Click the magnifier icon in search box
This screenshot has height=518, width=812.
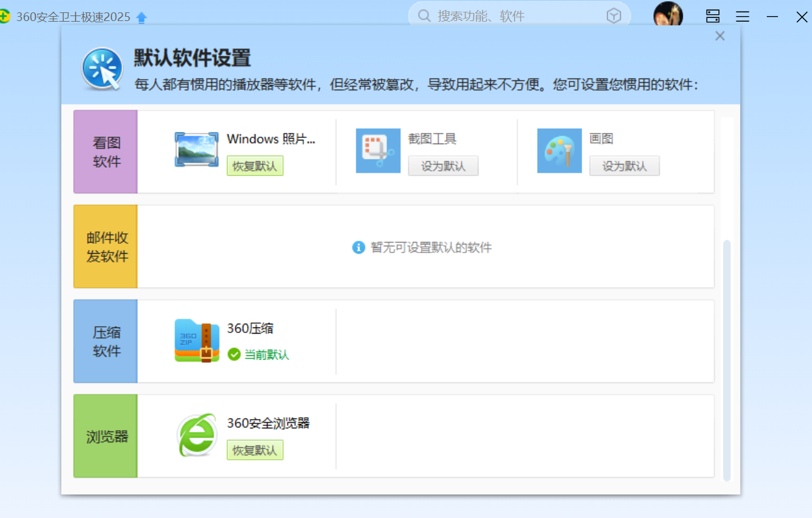pos(424,16)
